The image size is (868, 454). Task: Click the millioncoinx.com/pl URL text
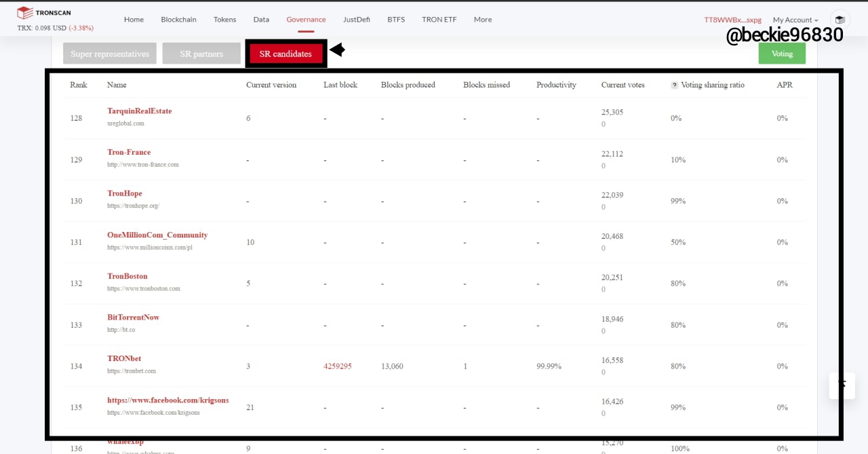coord(150,248)
